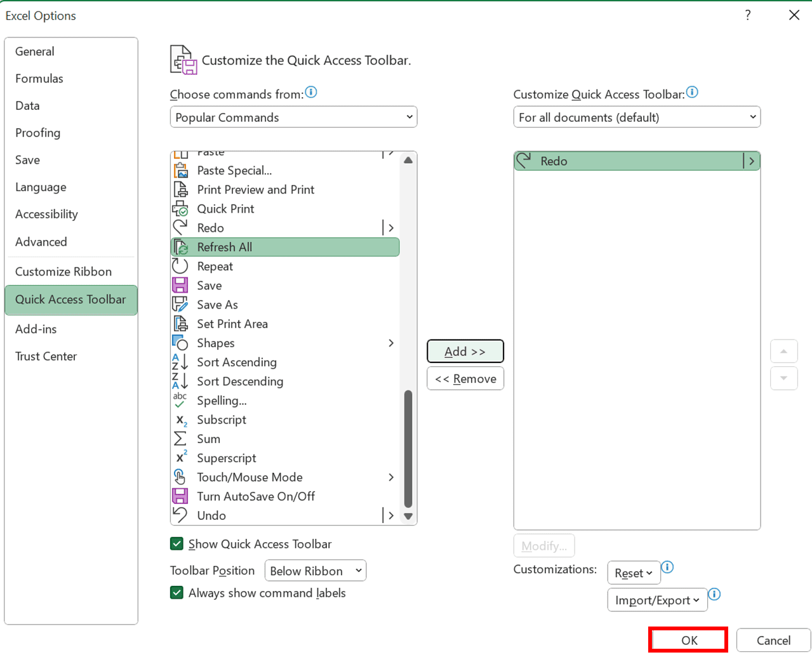Click the Turn AutoSave On/Off icon
The width and height of the screenshot is (812, 657).
point(181,496)
